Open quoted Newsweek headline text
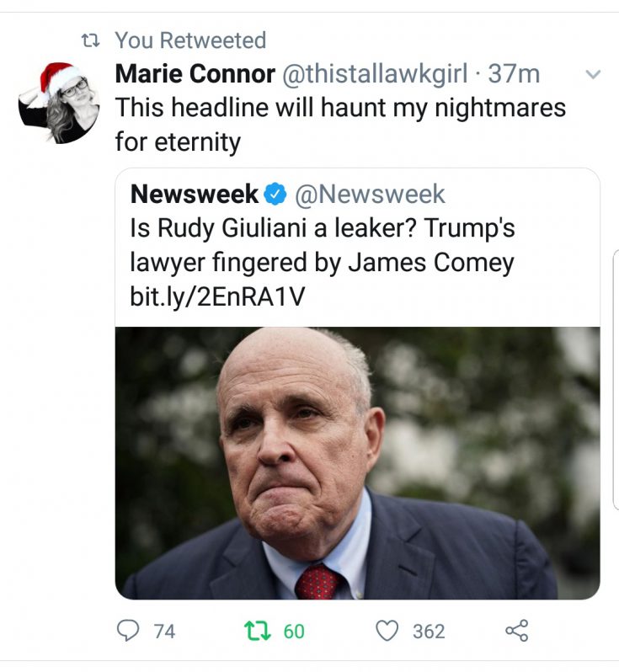Viewport: 619px width, 672px height. 323,245
